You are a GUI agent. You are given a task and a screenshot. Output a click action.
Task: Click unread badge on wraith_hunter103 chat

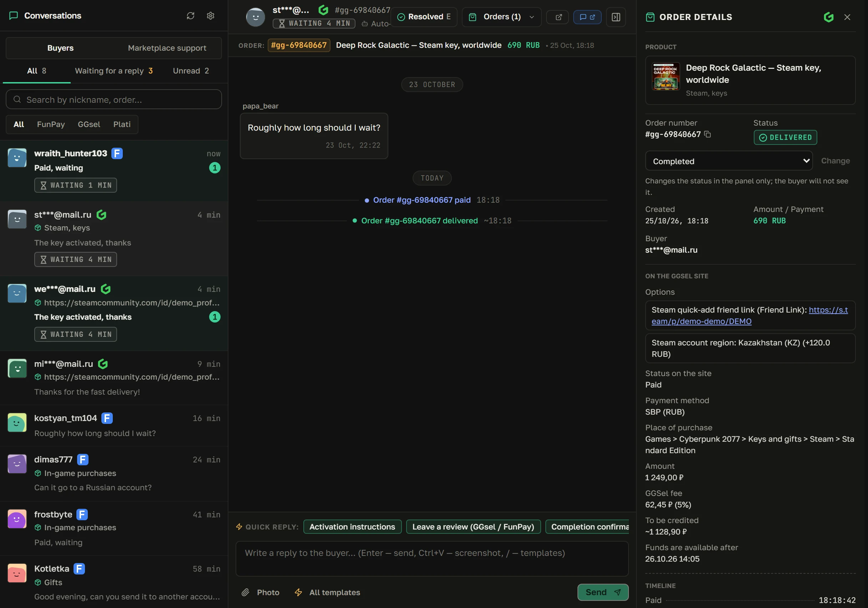(215, 168)
